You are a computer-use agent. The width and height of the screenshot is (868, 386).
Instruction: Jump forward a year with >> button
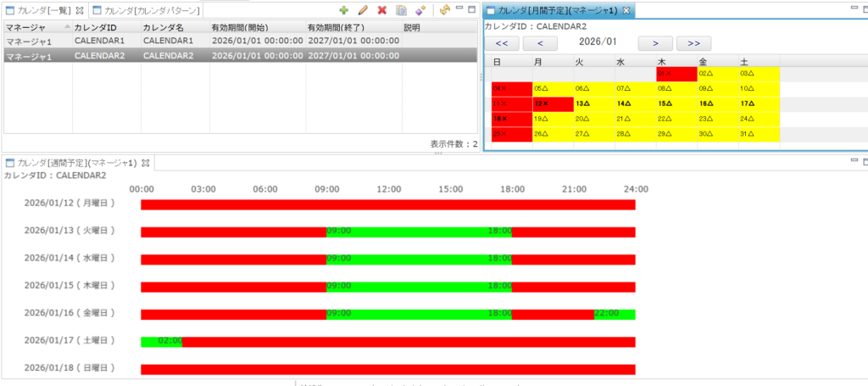[x=694, y=42]
